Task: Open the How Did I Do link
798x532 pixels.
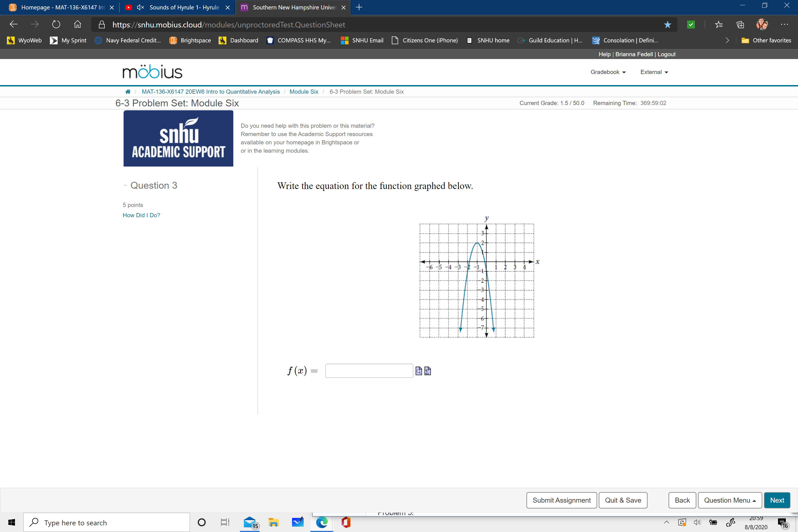Action: [x=141, y=215]
